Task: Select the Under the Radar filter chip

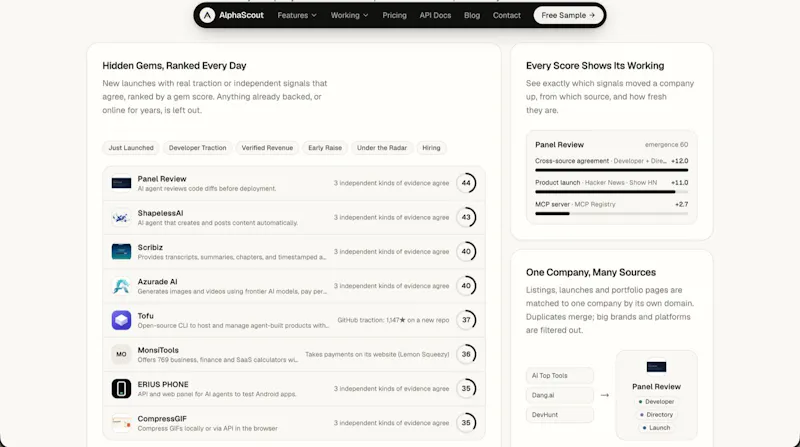Action: point(382,148)
